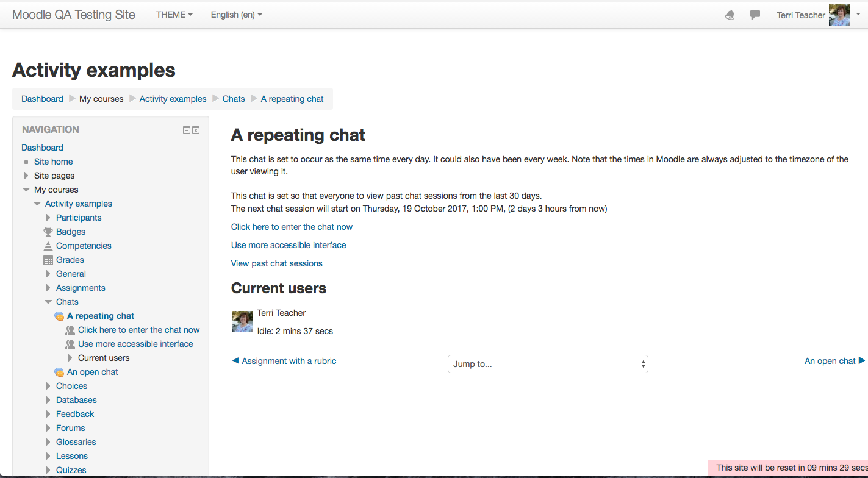Image resolution: width=868 pixels, height=478 pixels.
Task: Dock the Navigation block icon
Action: [x=196, y=130]
